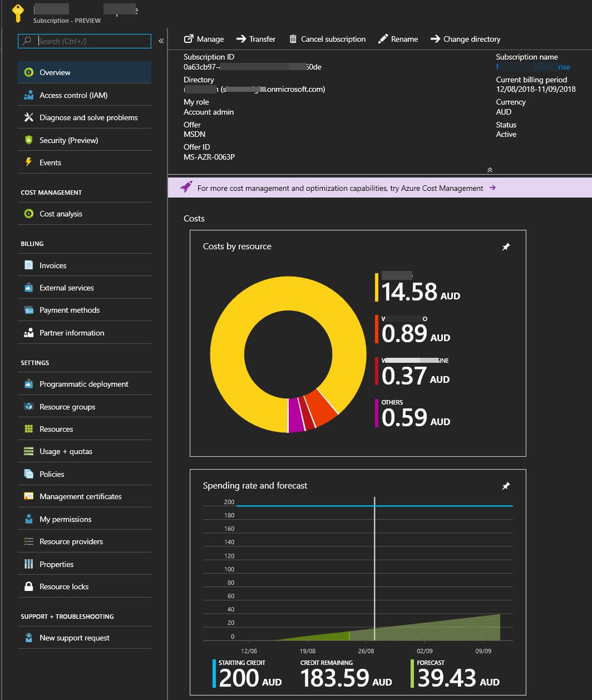Collapse the sidebar with the double chevron
The image size is (592, 700).
click(161, 41)
